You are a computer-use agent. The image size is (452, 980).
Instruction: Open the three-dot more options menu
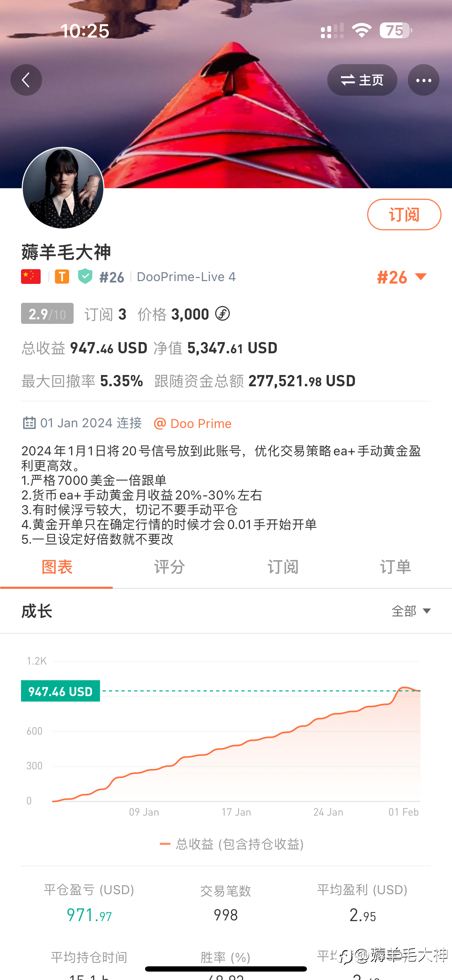click(424, 80)
